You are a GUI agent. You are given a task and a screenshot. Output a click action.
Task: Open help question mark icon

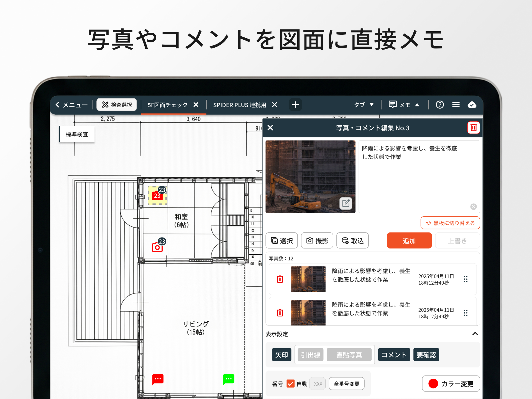(x=440, y=105)
